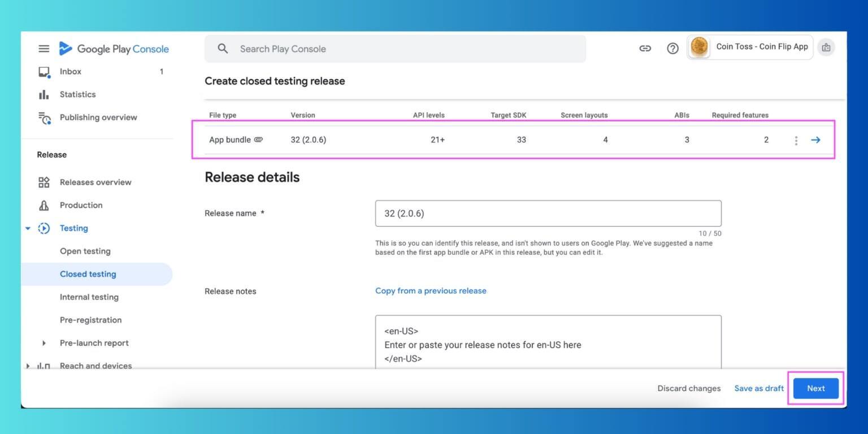Open Pre-registration page
The width and height of the screenshot is (868, 434).
pyautogui.click(x=91, y=320)
